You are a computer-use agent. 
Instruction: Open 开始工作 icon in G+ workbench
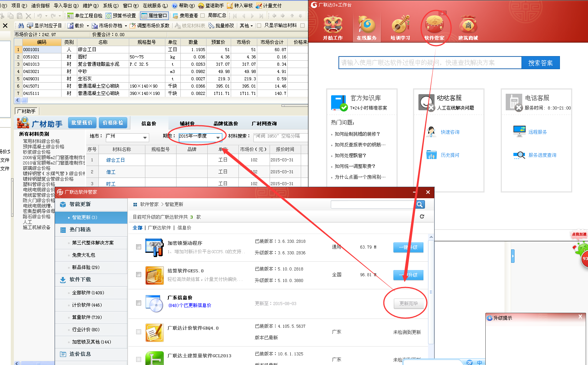pos(333,28)
